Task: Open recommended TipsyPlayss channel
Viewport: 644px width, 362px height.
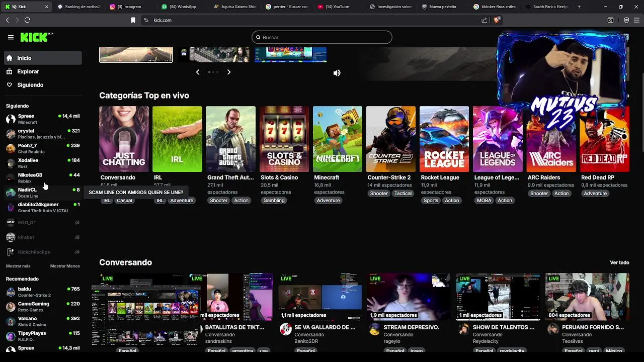Action: [x=43, y=336]
